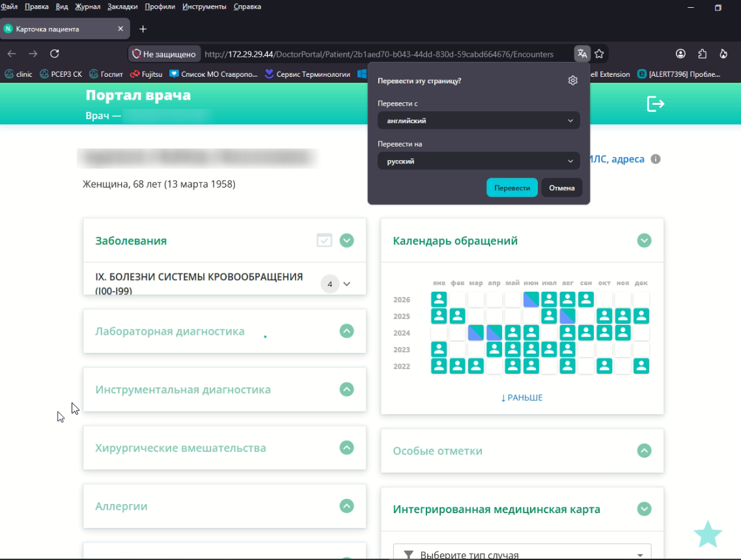Open the 'Перевести на' language dropdown
This screenshot has width=741, height=560.
tap(479, 161)
